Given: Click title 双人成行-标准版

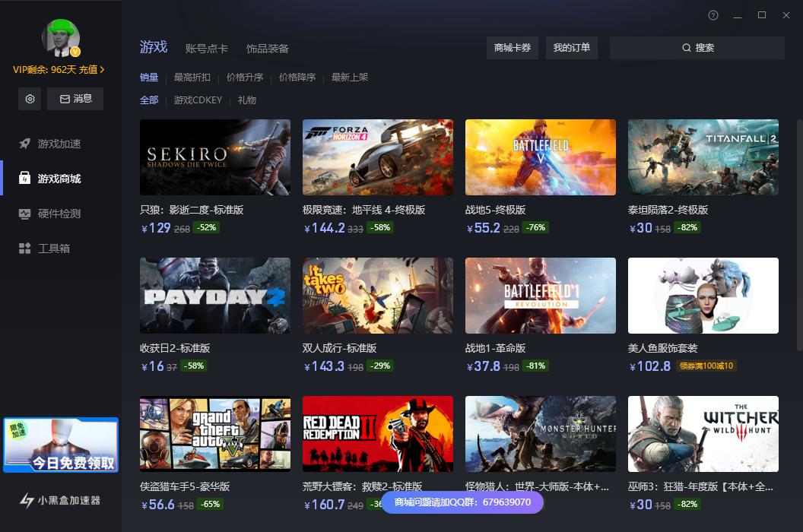Looking at the screenshot, I should [340, 348].
